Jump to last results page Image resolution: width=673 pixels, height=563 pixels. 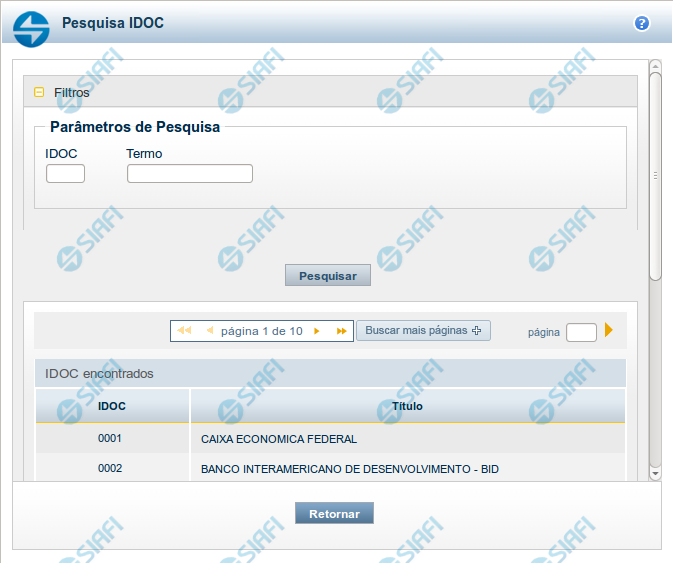click(341, 331)
